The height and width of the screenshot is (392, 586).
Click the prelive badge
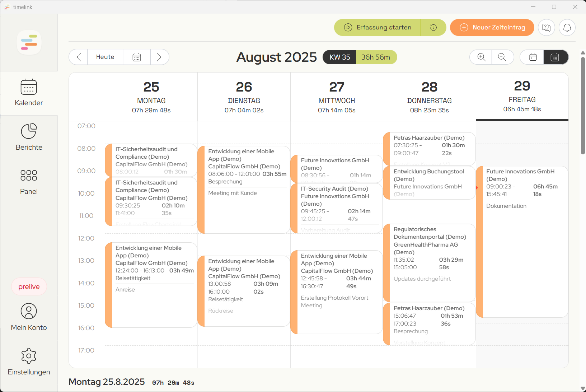click(29, 286)
